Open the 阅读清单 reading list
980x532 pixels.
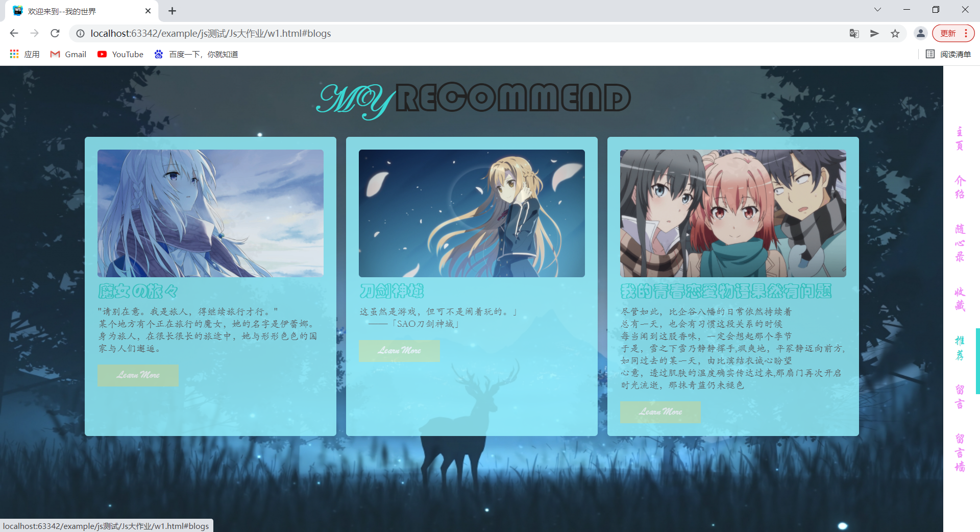948,54
